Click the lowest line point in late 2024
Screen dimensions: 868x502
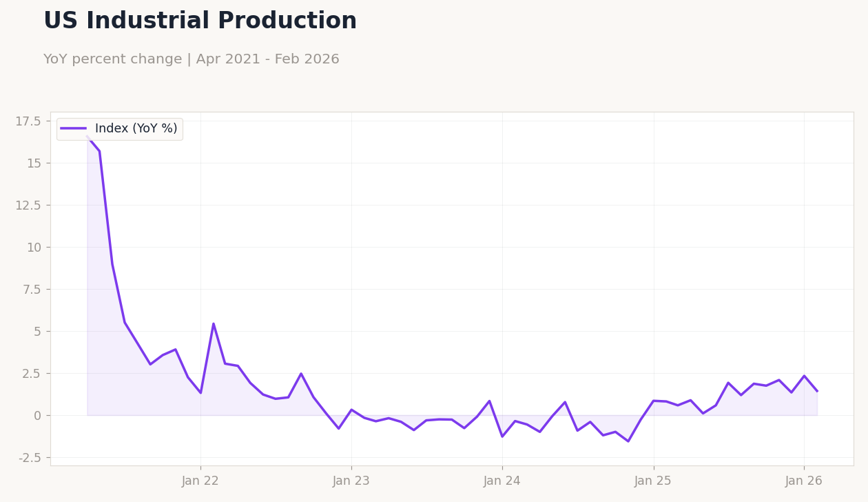[x=628, y=441]
